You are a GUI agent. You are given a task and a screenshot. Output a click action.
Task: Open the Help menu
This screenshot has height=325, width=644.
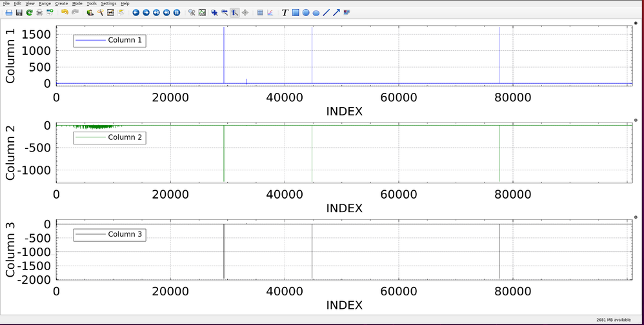(125, 3)
